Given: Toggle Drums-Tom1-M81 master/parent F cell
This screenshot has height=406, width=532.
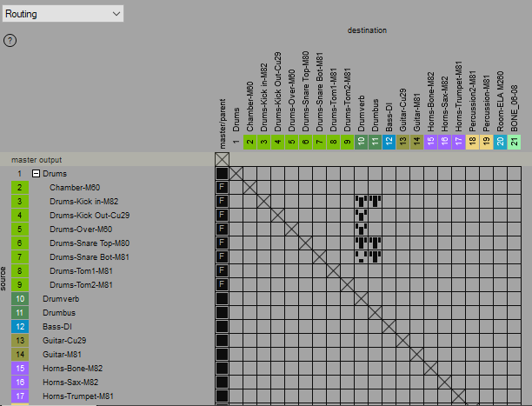Looking at the screenshot, I should pyautogui.click(x=223, y=271).
